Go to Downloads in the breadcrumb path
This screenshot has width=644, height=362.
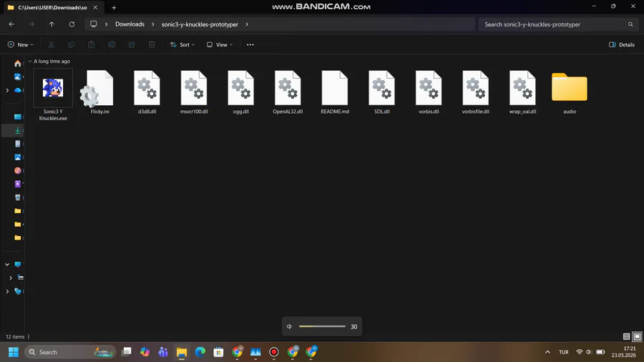tap(130, 24)
